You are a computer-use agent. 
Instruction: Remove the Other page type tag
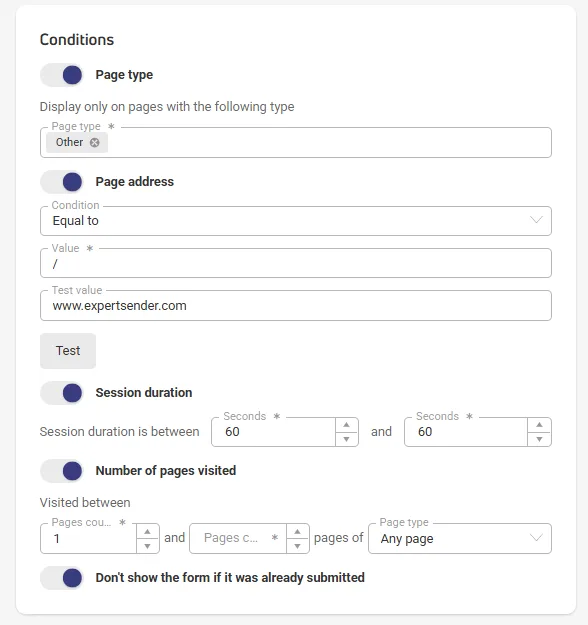pos(94,142)
